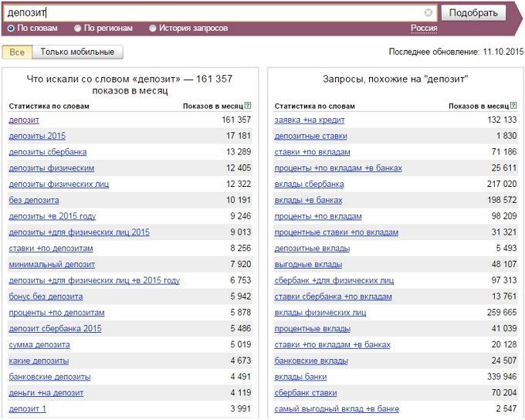Open the 'заявка +на кредит' link

coord(310,120)
